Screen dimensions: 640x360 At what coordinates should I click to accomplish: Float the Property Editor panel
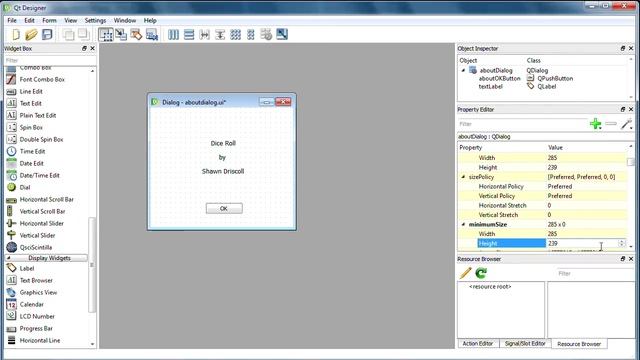[623, 109]
